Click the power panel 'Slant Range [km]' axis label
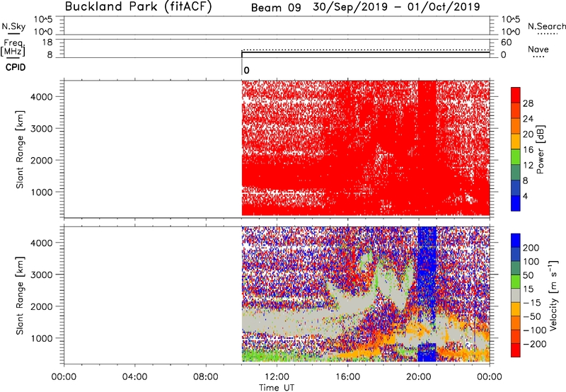 coord(20,149)
